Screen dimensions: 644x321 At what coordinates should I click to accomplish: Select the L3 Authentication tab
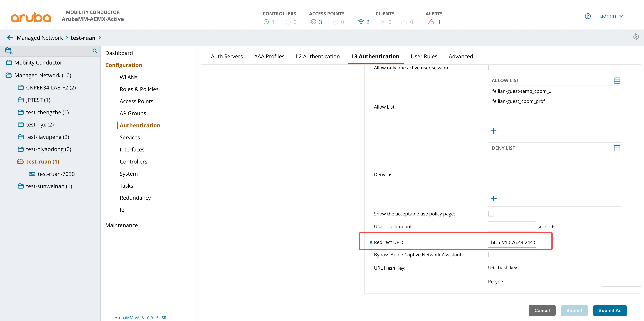pos(375,56)
